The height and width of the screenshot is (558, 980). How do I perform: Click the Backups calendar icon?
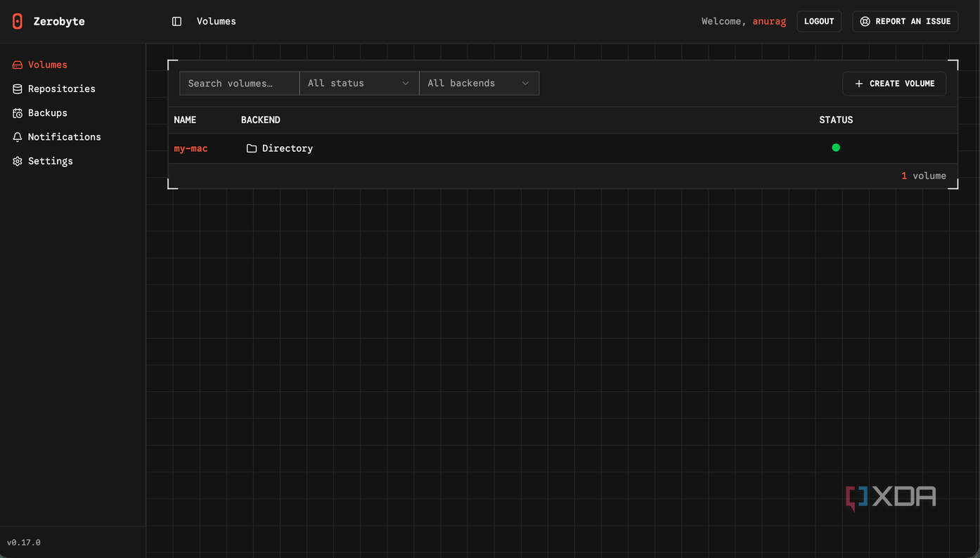[18, 112]
